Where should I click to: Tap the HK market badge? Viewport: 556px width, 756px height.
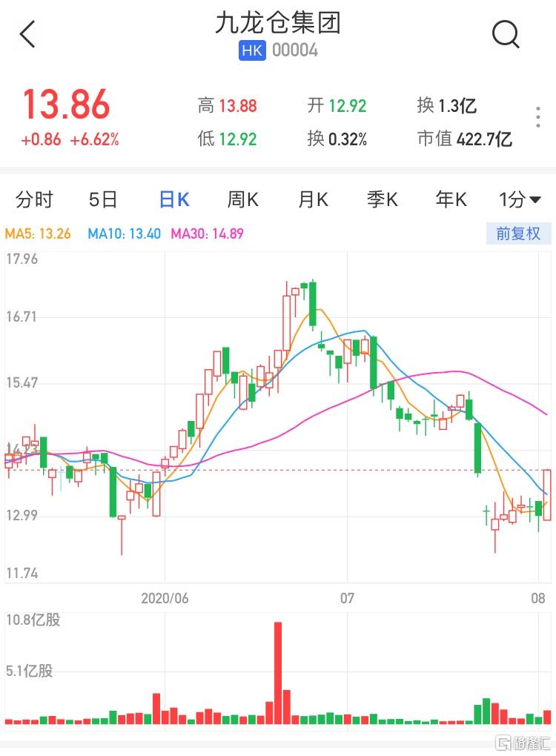[253, 50]
